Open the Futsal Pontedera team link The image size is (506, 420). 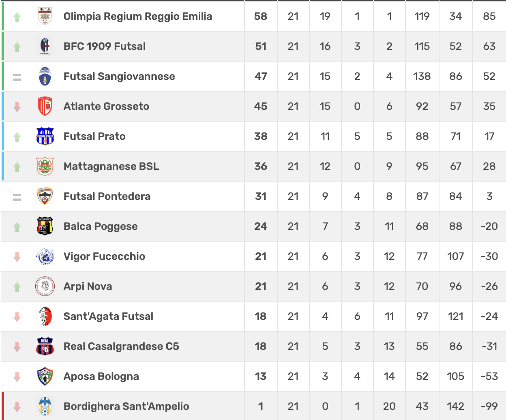[x=107, y=196]
